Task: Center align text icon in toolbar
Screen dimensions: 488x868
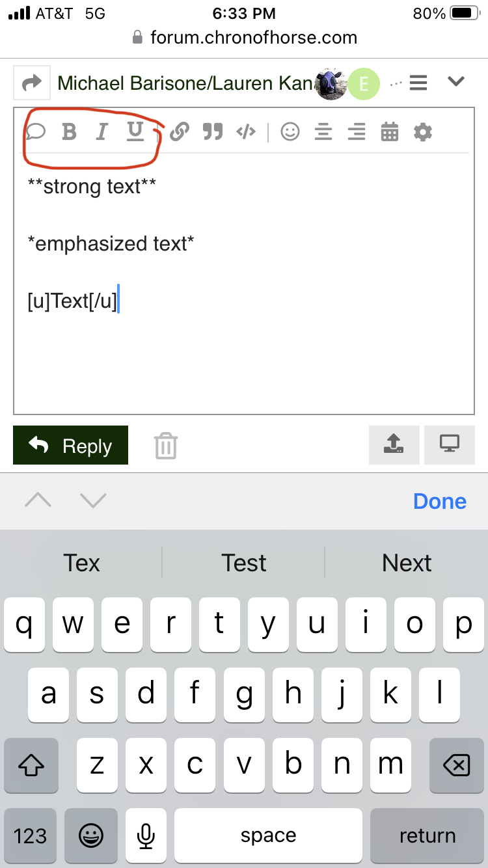Action: click(x=323, y=132)
